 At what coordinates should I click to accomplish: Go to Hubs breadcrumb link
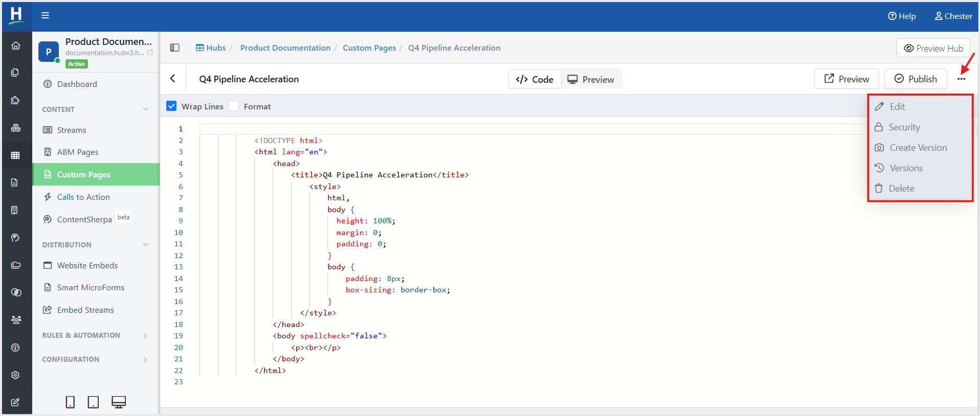[211, 48]
